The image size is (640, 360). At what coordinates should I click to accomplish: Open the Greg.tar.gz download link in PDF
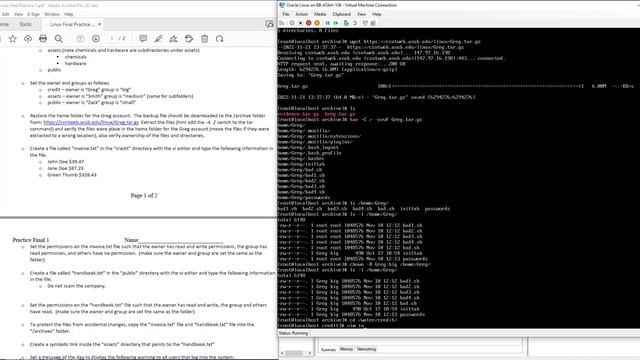pyautogui.click(x=91, y=122)
